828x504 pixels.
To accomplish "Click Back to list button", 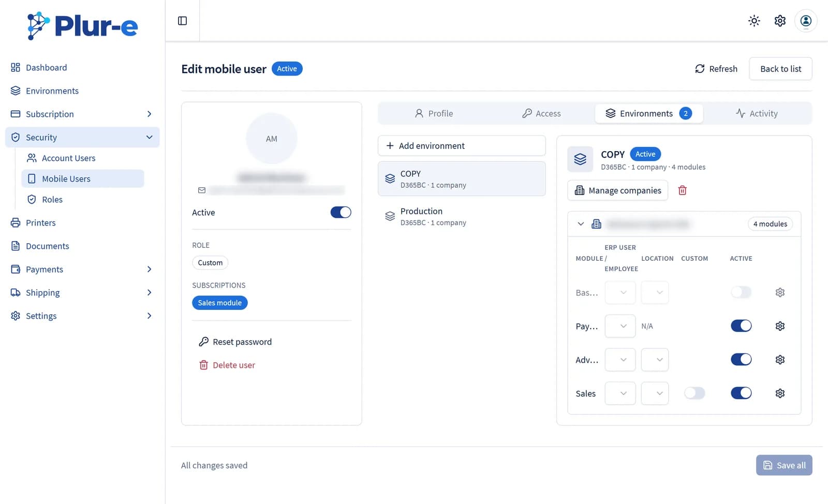I will (780, 69).
